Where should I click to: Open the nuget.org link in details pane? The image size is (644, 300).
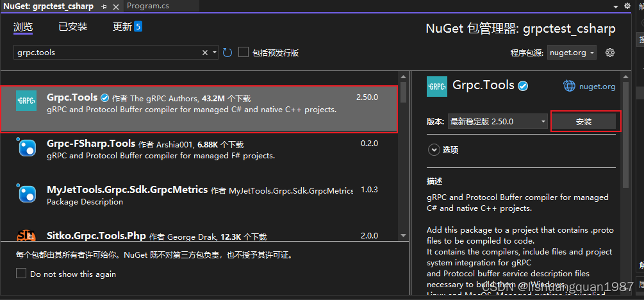(589, 86)
